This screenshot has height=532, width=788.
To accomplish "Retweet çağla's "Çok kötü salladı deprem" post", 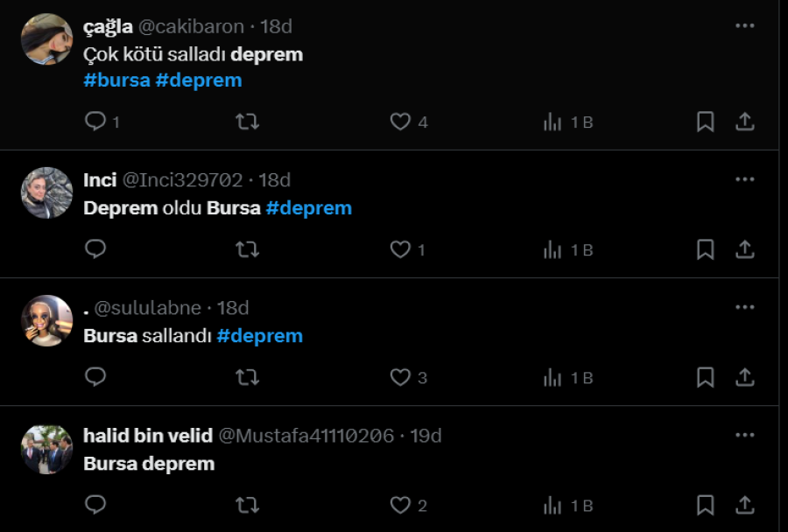I will pos(247,122).
